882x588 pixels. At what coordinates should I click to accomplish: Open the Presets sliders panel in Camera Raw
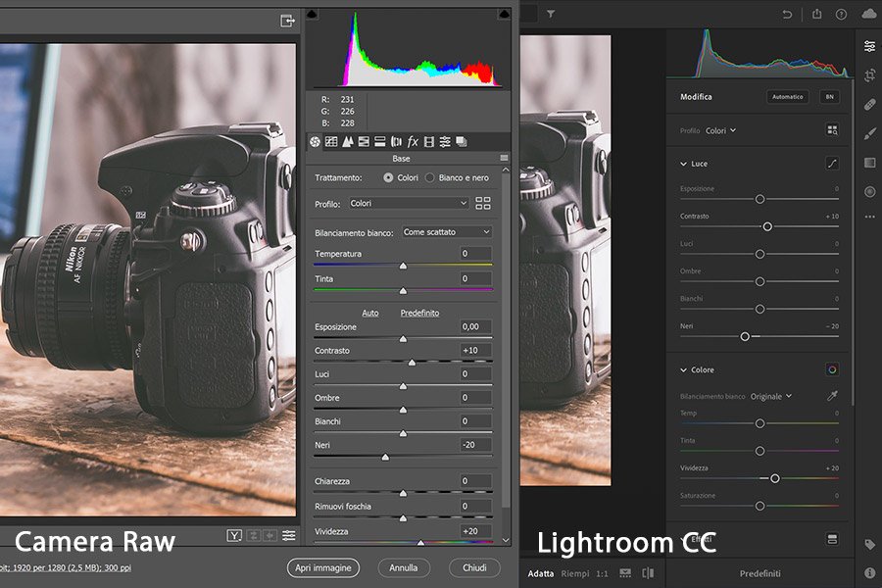(x=445, y=142)
